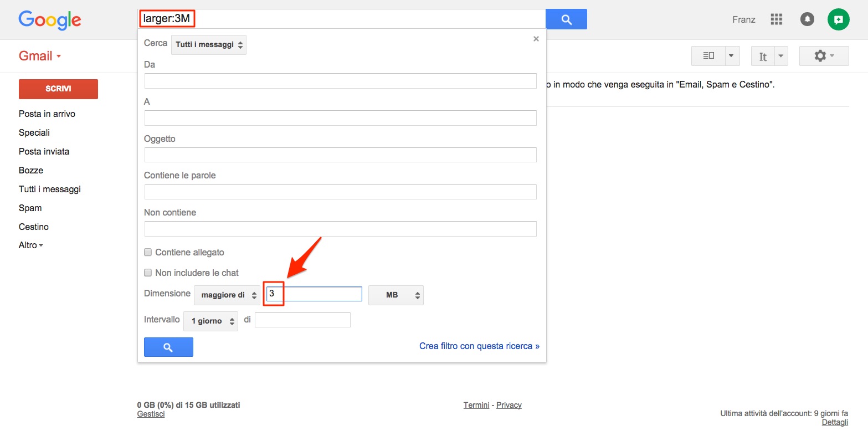Image resolution: width=868 pixels, height=446 pixels.
Task: Open the 'Tutti i messaggi' search scope dropdown
Action: click(x=209, y=45)
